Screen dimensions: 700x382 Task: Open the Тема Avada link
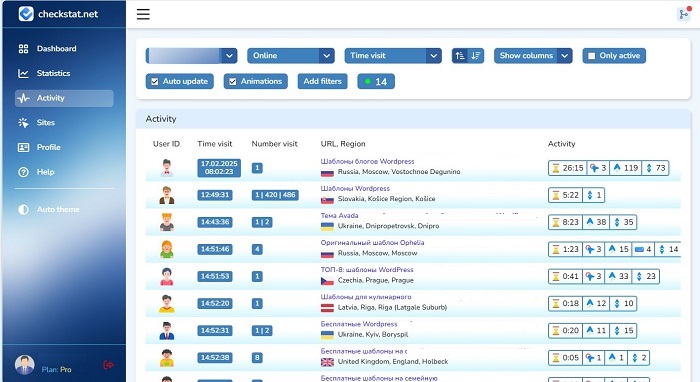pos(339,216)
